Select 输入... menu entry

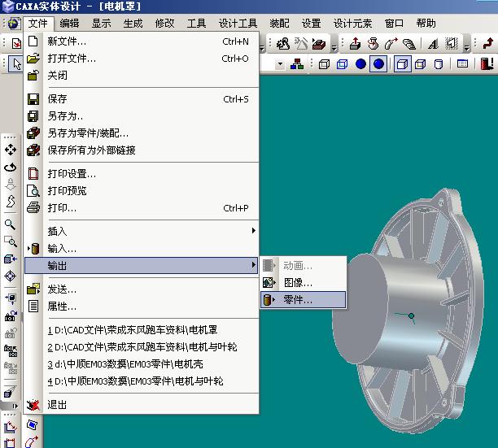tap(141, 249)
